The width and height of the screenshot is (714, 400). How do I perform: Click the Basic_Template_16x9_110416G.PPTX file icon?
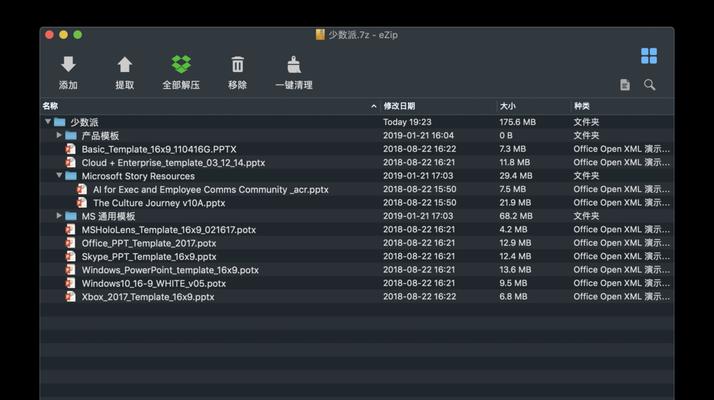pos(70,149)
